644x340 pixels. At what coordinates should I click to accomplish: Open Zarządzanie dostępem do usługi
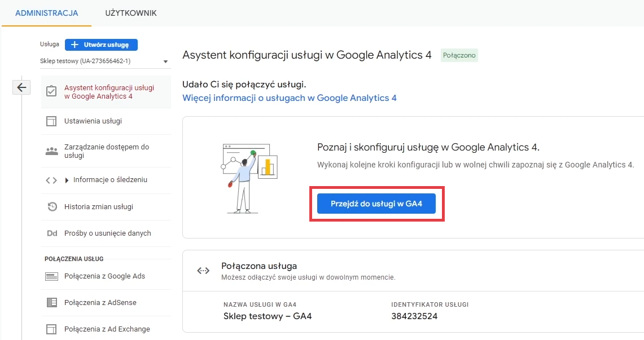click(x=106, y=151)
